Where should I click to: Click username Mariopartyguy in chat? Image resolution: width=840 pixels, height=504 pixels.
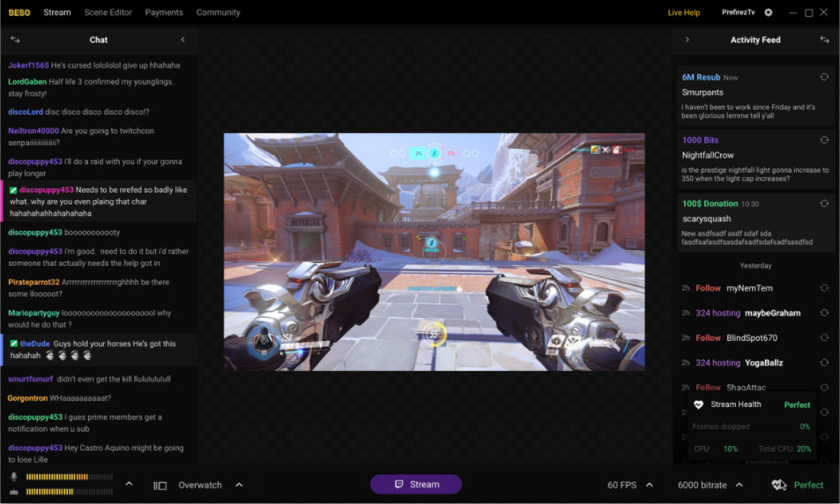pos(33,313)
